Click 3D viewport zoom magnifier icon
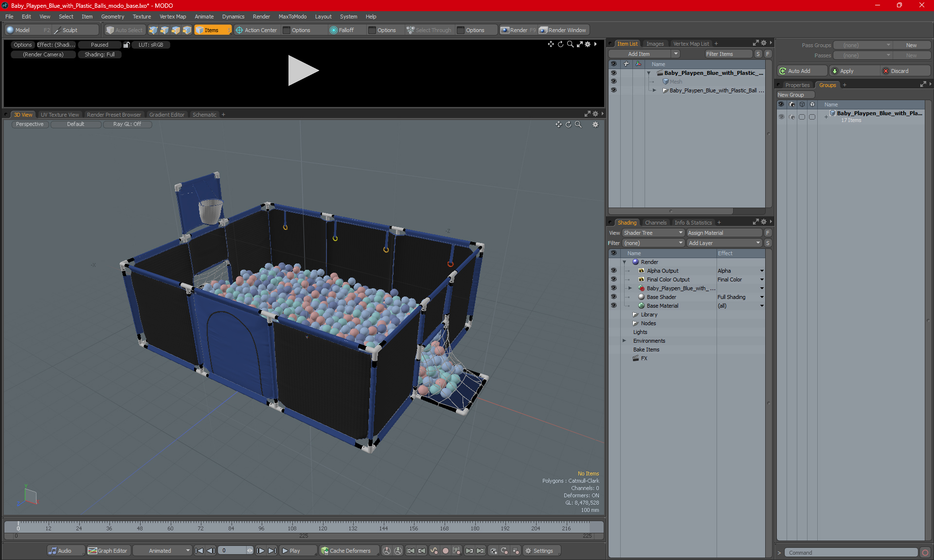The image size is (934, 560). pos(578,124)
